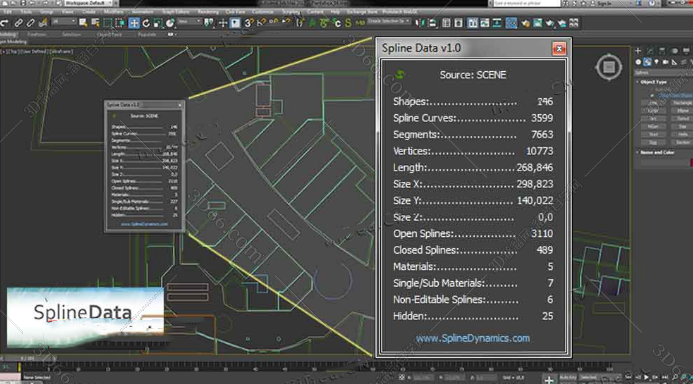Image resolution: width=693 pixels, height=384 pixels.
Task: Switch to the Modify command panel tab
Action: [x=650, y=51]
